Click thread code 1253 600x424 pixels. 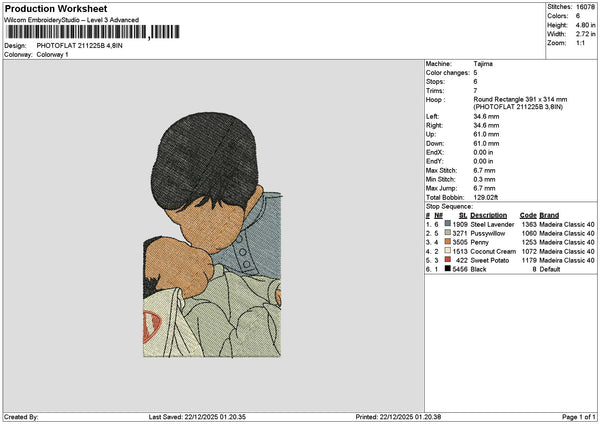tap(529, 242)
